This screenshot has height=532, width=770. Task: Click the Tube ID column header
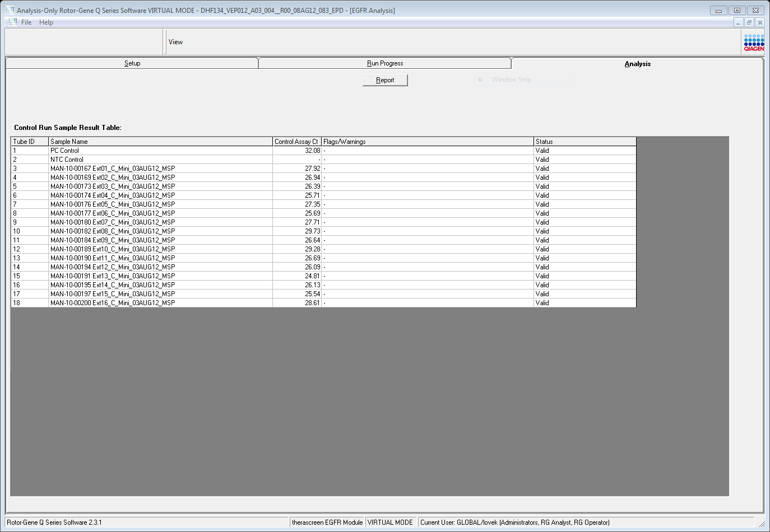(30, 142)
